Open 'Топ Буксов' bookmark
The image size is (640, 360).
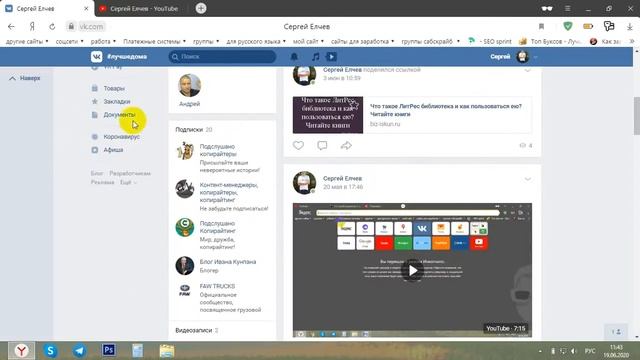click(x=550, y=41)
